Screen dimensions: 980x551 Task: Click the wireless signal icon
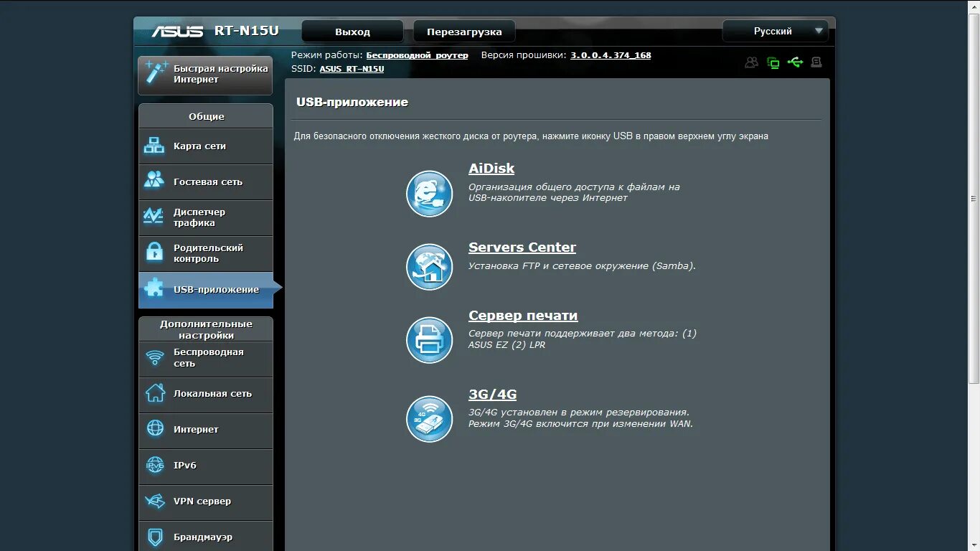(155, 357)
